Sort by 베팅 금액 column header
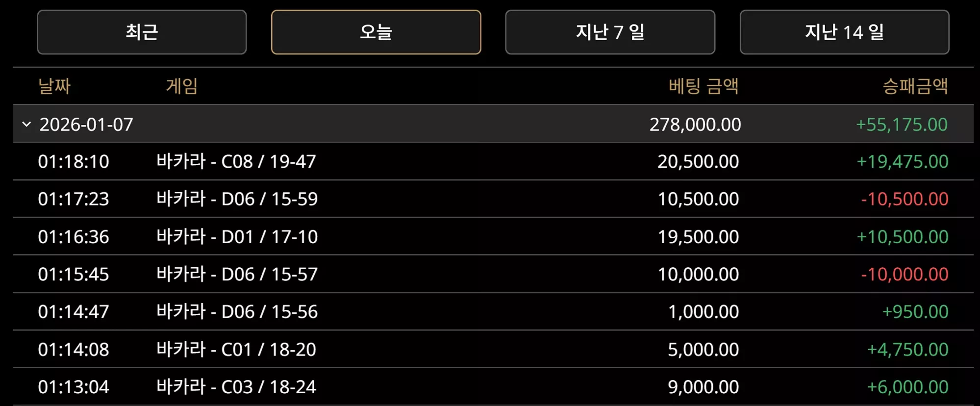Image resolution: width=980 pixels, height=406 pixels. pos(704,86)
